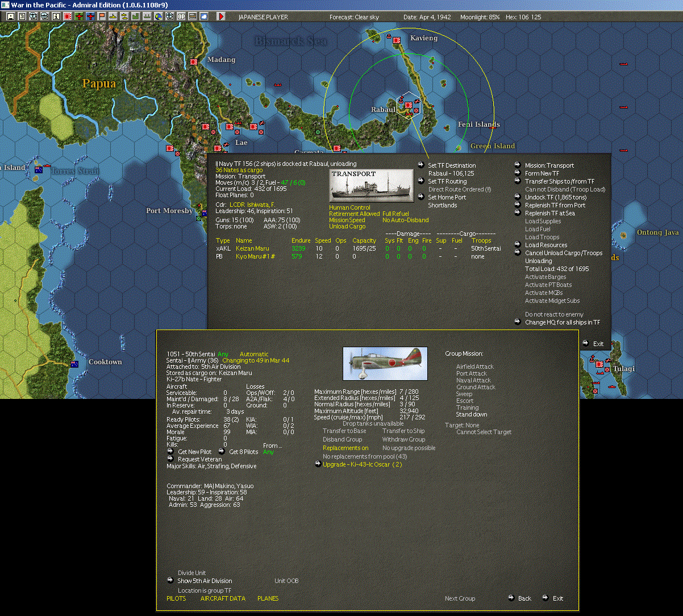This screenshot has height=616, width=683.
Task: Select red plane on green background icon
Action: [78, 16]
